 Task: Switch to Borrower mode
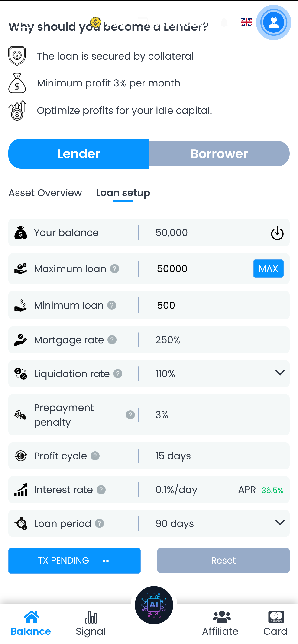point(219,154)
